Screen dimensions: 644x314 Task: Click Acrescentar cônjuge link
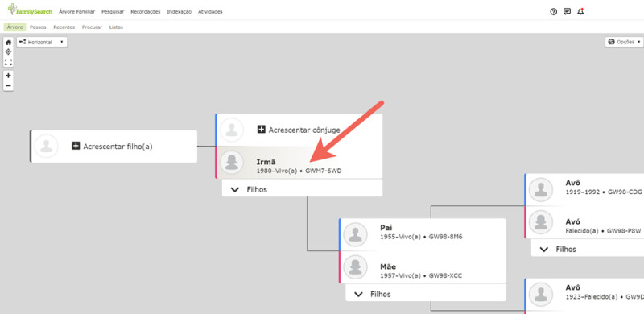(x=304, y=130)
